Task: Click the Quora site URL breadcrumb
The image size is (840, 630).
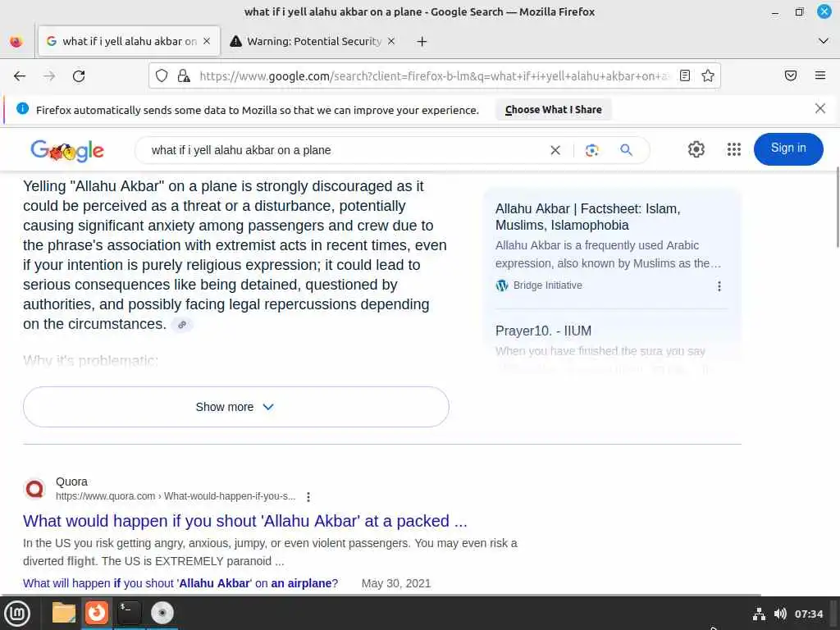Action: coord(176,496)
